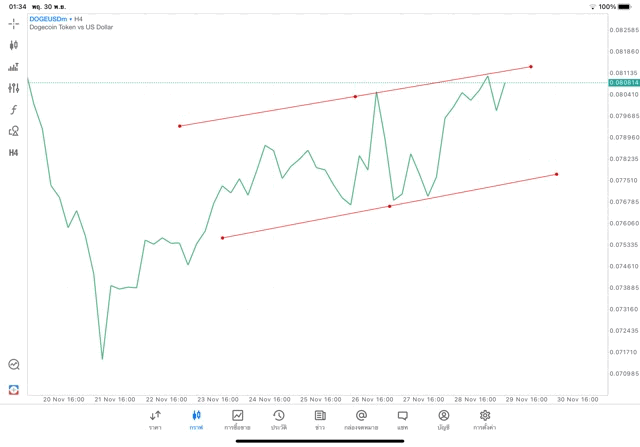Select the กราฟ (Chart) tab
Image resolution: width=640 pixels, height=447 pixels.
pyautogui.click(x=196, y=420)
